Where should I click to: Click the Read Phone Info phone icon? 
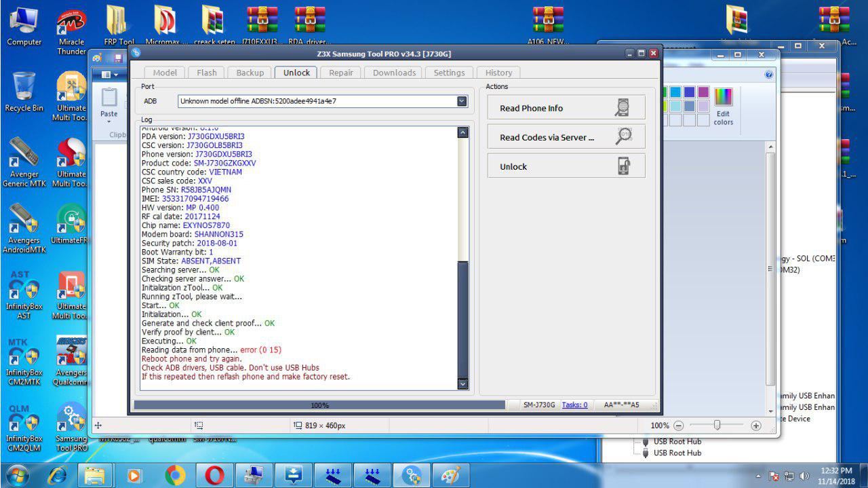click(622, 108)
